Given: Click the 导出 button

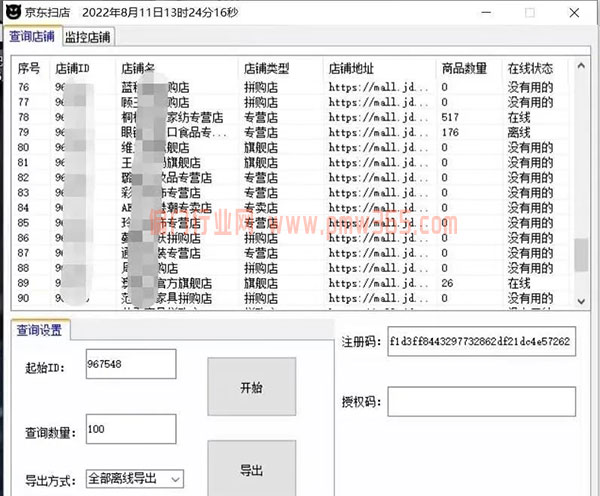Looking at the screenshot, I should pos(251,470).
